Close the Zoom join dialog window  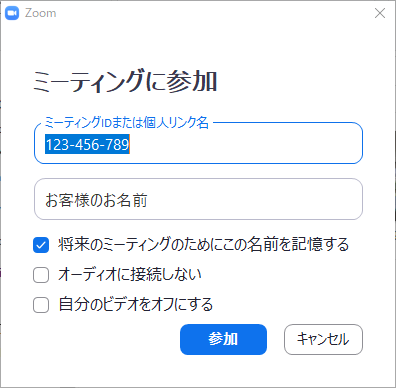click(x=380, y=13)
